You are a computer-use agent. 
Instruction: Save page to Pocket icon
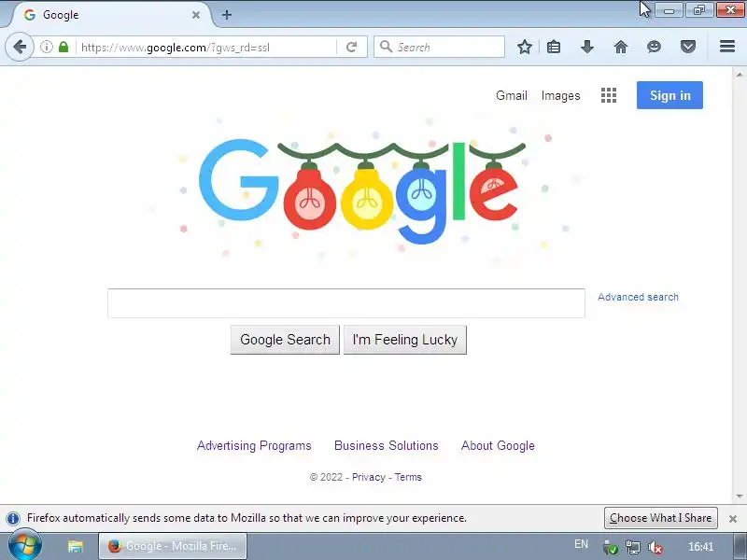687,47
